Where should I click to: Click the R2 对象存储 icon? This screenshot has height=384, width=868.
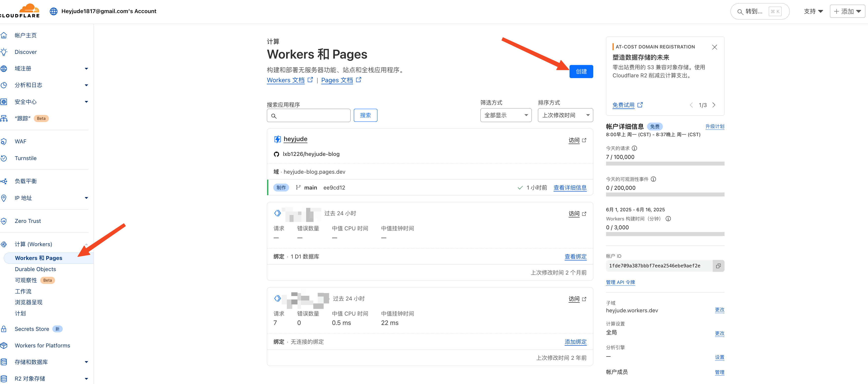pos(4,379)
